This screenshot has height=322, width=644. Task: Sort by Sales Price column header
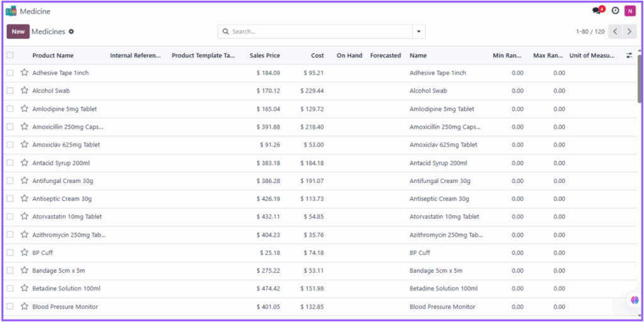265,55
